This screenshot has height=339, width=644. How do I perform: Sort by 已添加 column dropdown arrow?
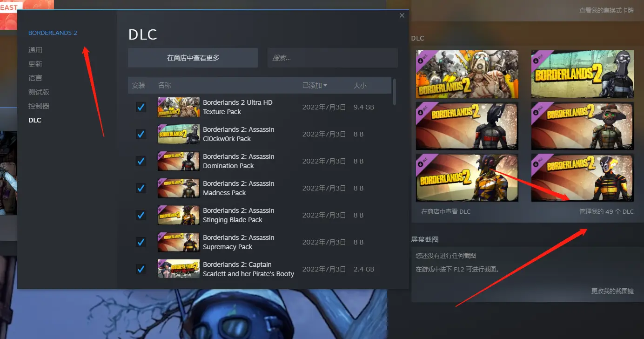point(325,86)
